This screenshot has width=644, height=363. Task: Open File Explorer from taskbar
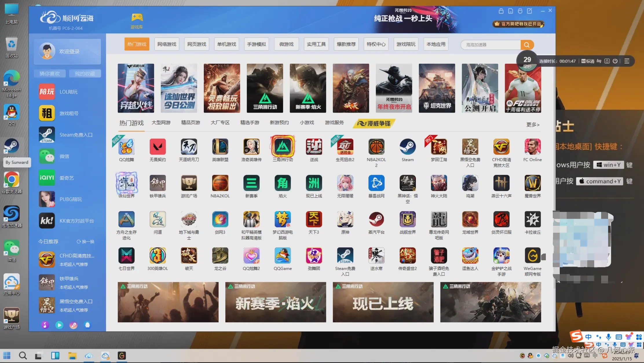pyautogui.click(x=72, y=356)
